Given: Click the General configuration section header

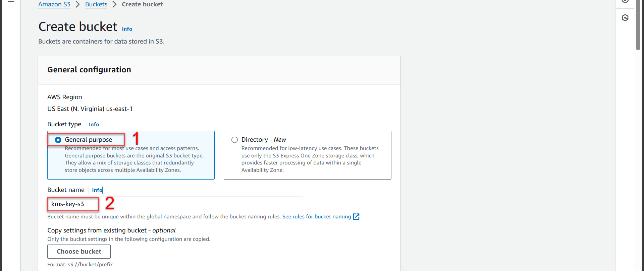Looking at the screenshot, I should click(x=89, y=70).
